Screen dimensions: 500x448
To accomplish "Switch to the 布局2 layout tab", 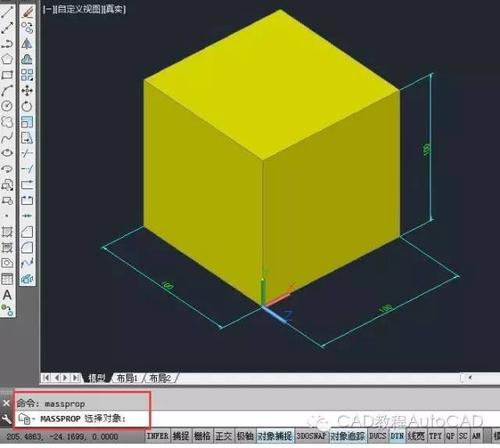I will 160,378.
